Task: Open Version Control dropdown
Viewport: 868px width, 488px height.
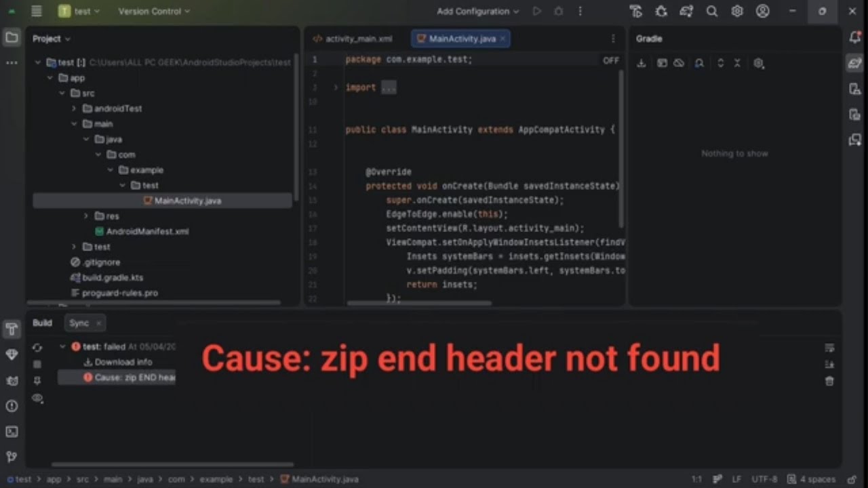Action: pos(154,12)
